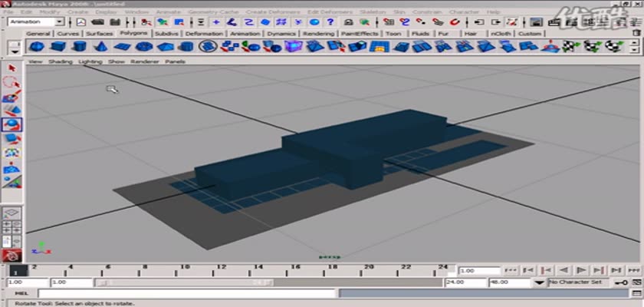Viewport: 644px width, 307px height.
Task: Click the MEL command line input
Action: pos(187,293)
